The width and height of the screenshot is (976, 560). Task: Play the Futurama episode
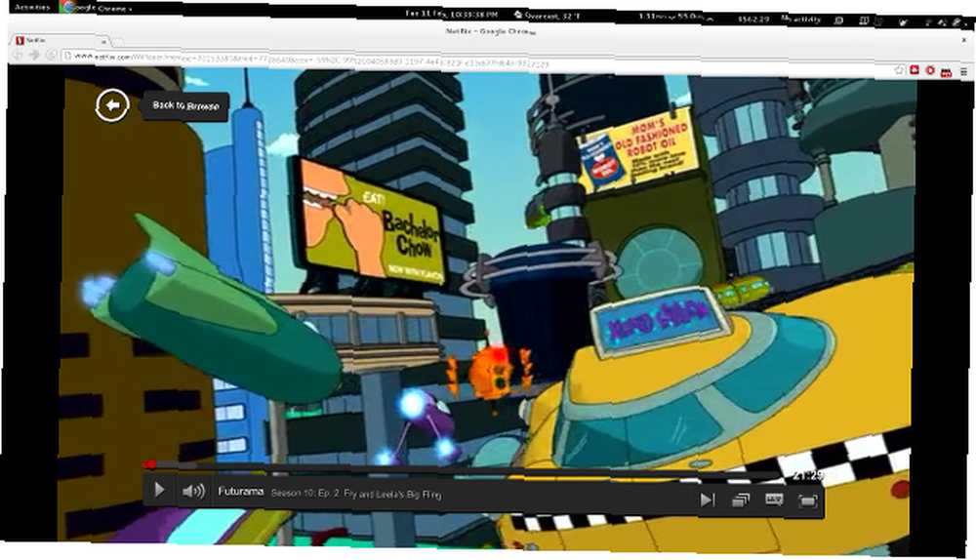159,491
